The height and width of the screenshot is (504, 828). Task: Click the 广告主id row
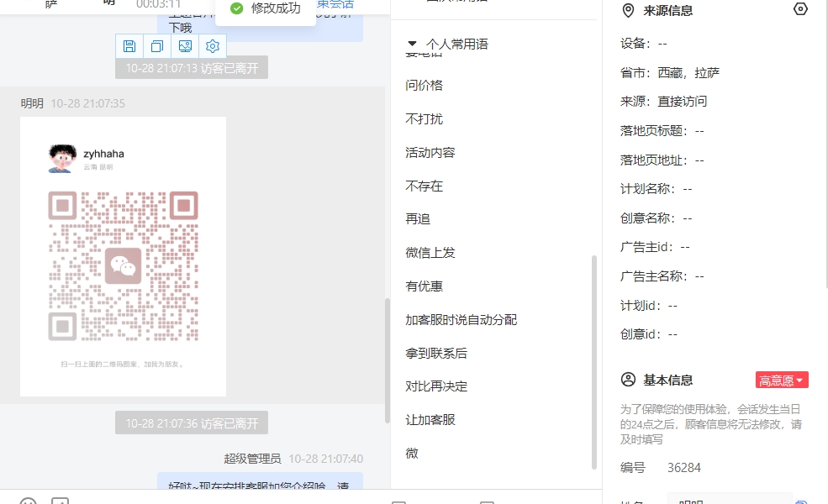[655, 247]
